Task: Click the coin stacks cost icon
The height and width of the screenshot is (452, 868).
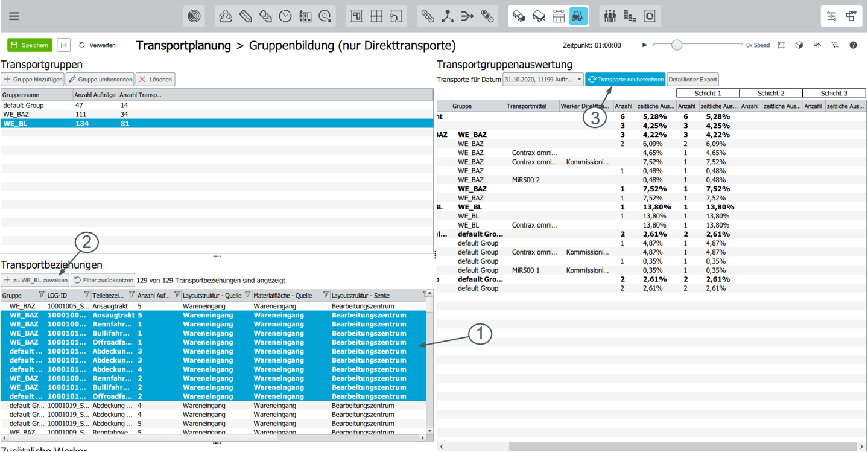Action: pyautogui.click(x=630, y=16)
